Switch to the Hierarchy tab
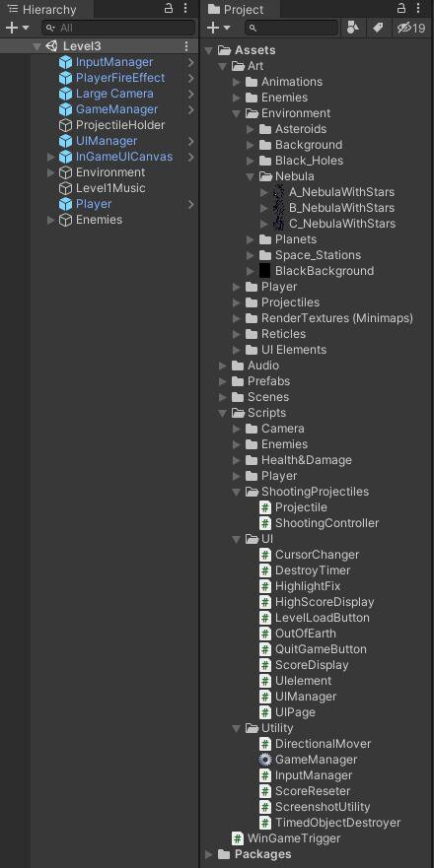The height and width of the screenshot is (868, 434). pos(41,10)
